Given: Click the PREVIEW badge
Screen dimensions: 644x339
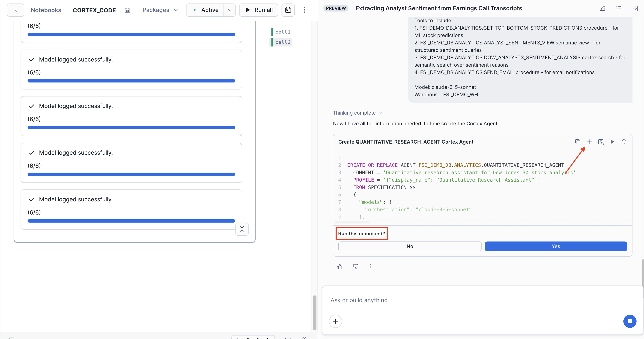Looking at the screenshot, I should (x=336, y=8).
